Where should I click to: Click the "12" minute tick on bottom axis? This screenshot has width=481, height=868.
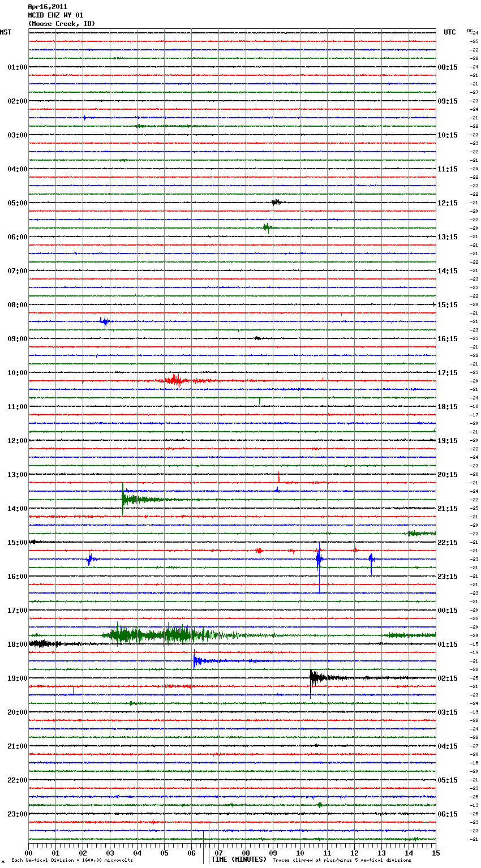pyautogui.click(x=355, y=852)
